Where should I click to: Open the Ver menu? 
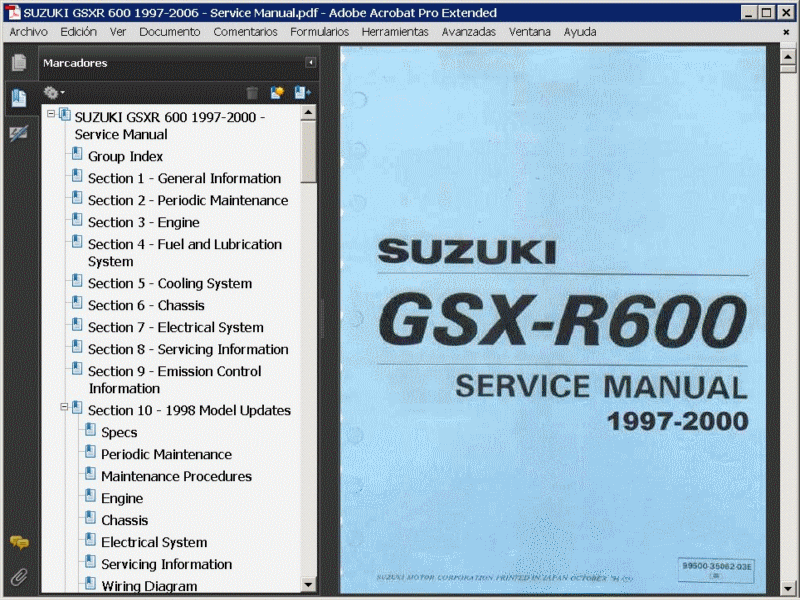pyautogui.click(x=118, y=32)
